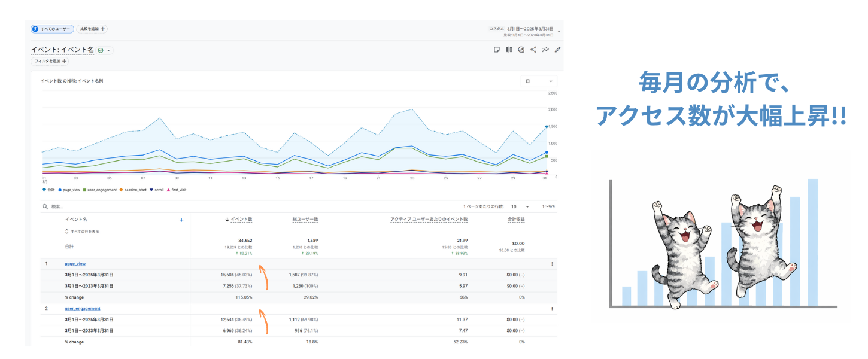Open the page_view event link
This screenshot has width=868, height=359.
pyautogui.click(x=75, y=264)
